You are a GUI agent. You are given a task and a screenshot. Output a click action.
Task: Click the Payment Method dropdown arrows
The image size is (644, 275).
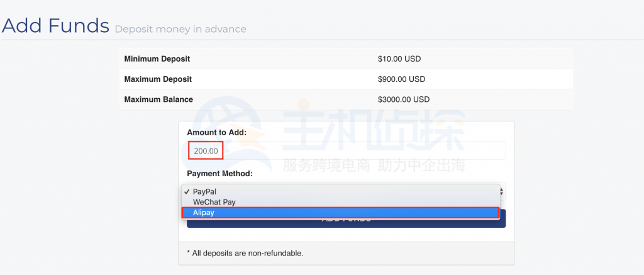501,191
